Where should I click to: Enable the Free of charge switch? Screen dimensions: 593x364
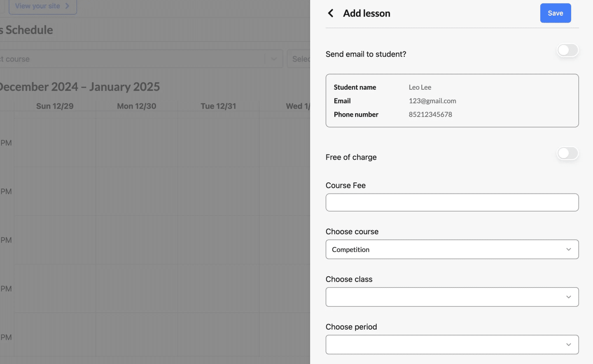(x=567, y=153)
